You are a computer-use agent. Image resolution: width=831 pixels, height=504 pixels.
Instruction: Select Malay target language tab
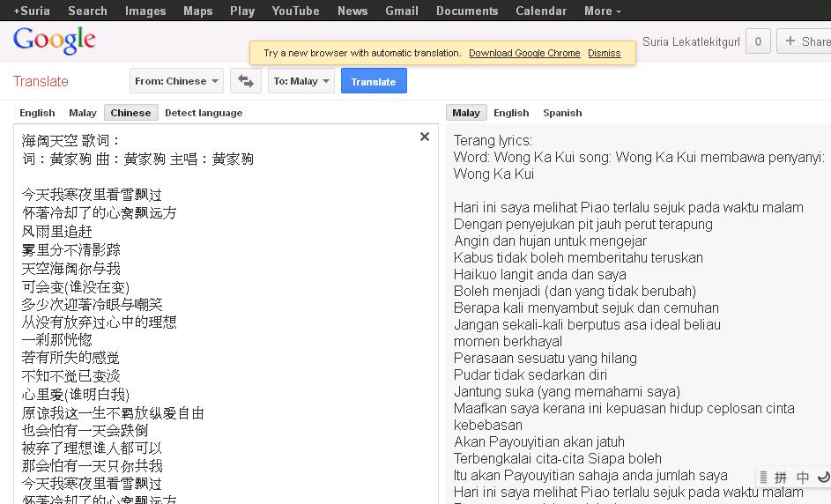(x=466, y=113)
